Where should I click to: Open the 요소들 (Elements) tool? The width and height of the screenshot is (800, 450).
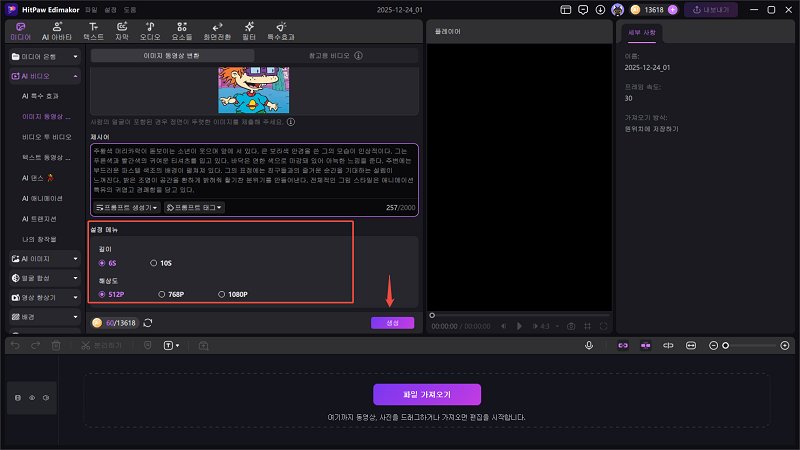point(182,31)
